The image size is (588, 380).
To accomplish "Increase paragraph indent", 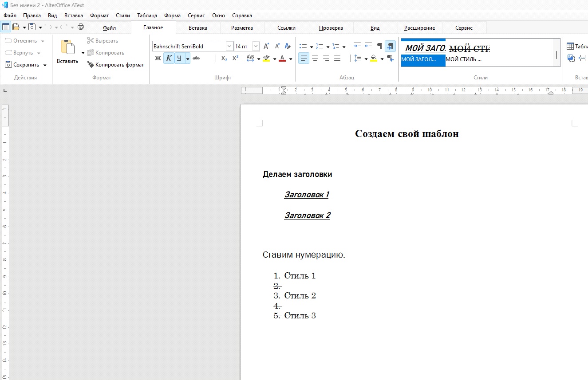I will [357, 46].
